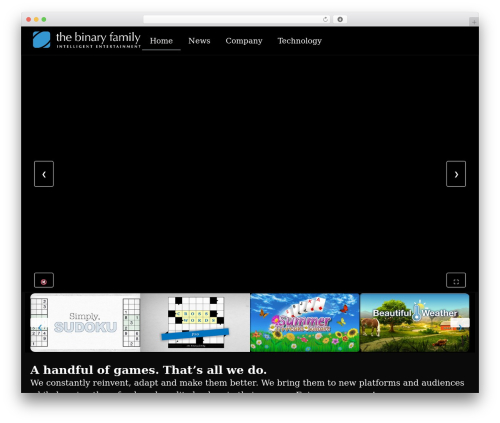Select the Simply Sudoku thumbnail
This screenshot has height=423, width=500.
tap(85, 322)
